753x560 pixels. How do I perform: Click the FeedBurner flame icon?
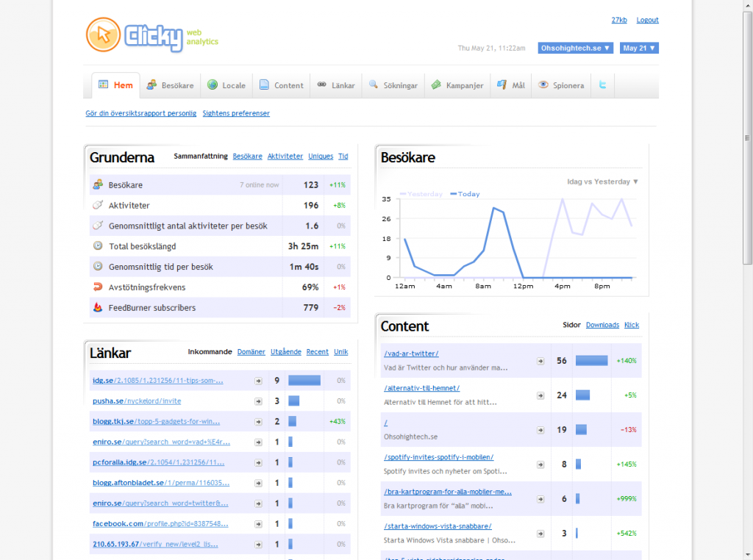click(98, 307)
